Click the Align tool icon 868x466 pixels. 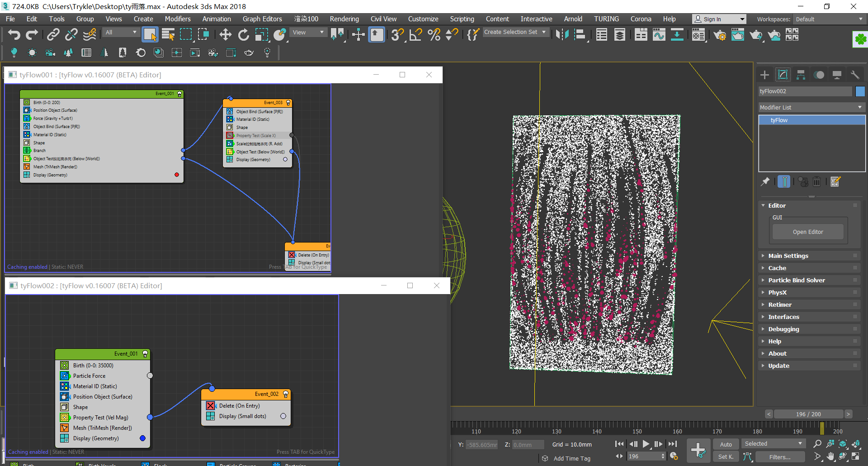point(580,34)
